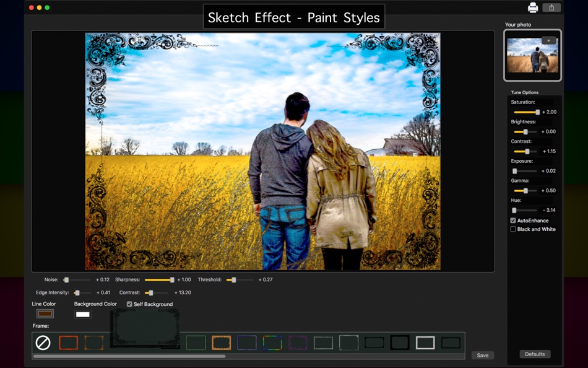Click the Gamma value '+ 0.50'

coord(548,191)
